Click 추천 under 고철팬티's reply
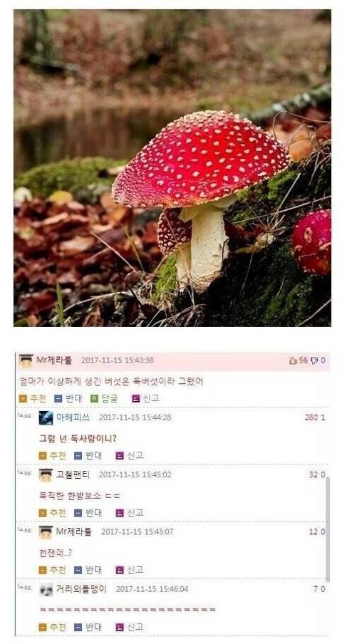This screenshot has width=342, height=644. pyautogui.click(x=52, y=513)
